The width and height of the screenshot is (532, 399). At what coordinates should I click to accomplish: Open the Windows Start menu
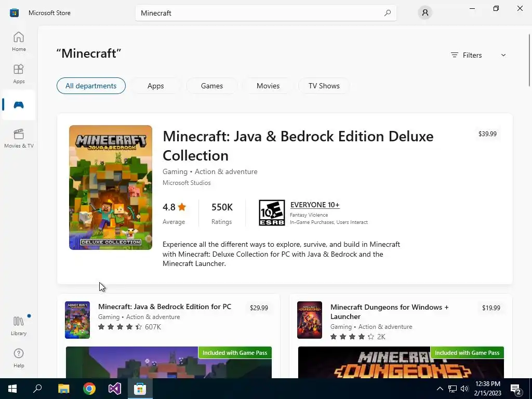[12, 389]
